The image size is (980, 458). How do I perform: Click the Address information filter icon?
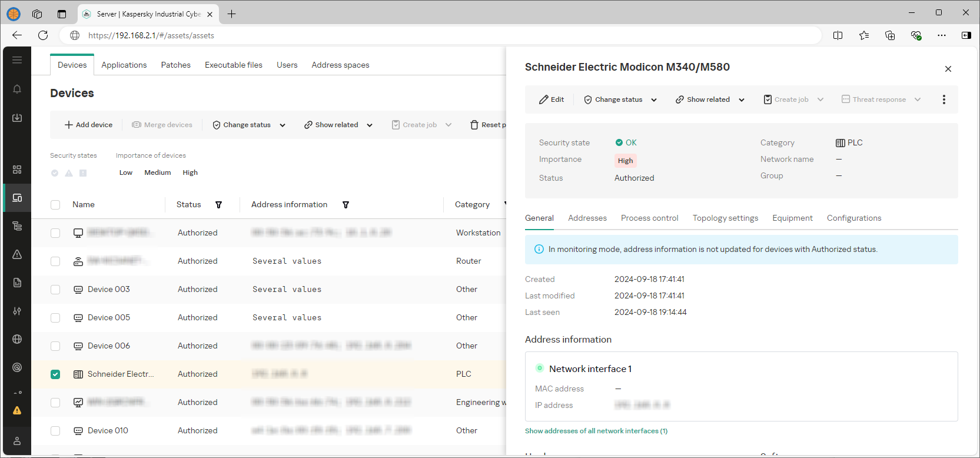point(346,205)
